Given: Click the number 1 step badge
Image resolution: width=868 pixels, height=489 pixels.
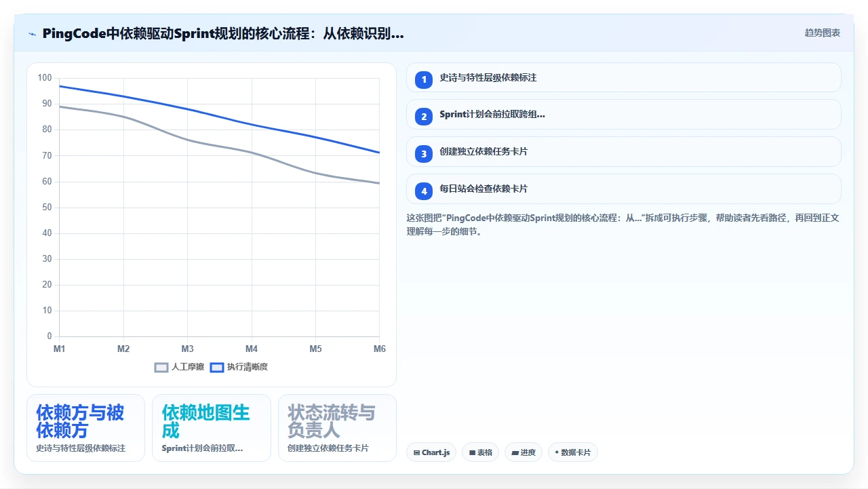Looking at the screenshot, I should click(424, 80).
